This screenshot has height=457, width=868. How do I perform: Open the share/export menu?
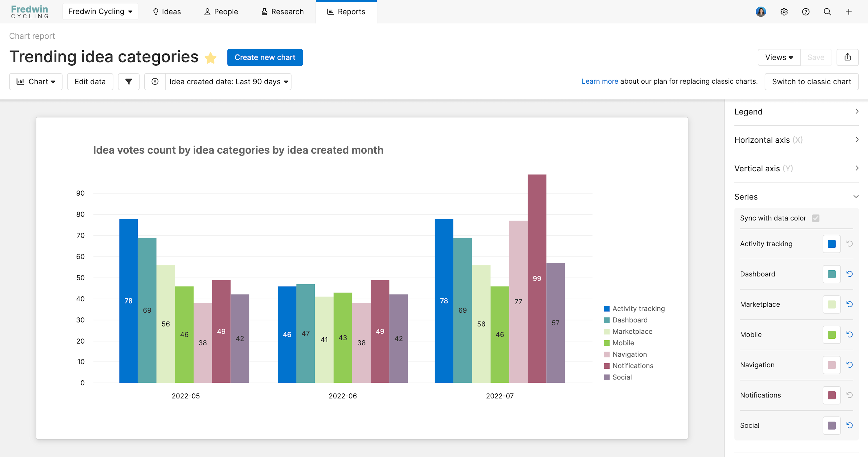[848, 57]
